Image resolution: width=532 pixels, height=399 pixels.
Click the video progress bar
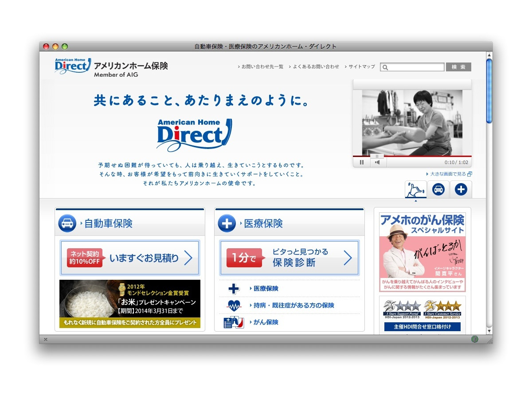(x=412, y=156)
